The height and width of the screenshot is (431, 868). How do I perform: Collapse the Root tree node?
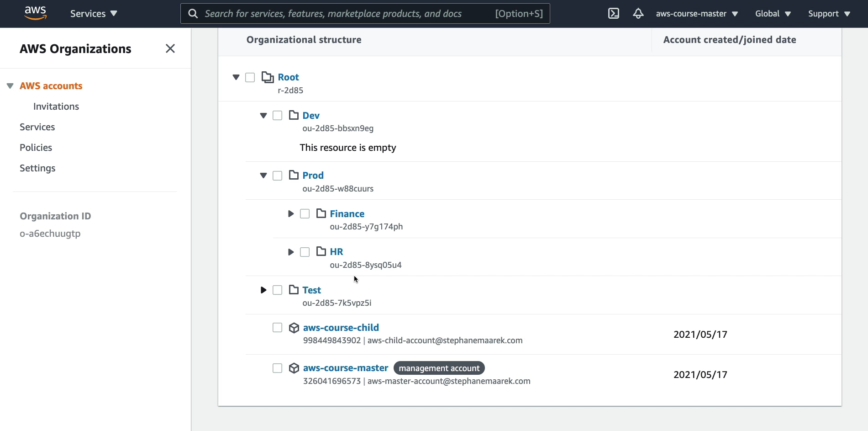click(x=236, y=77)
